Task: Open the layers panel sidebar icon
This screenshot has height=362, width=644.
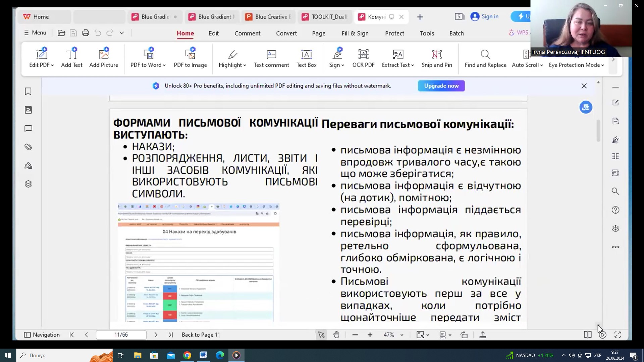Action: [28, 184]
